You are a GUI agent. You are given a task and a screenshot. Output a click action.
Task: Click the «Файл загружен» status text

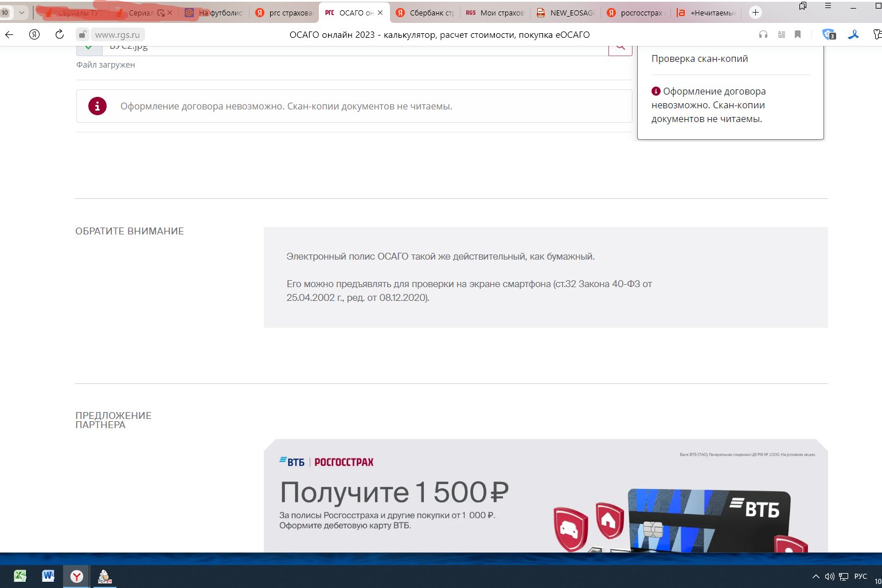pos(106,65)
